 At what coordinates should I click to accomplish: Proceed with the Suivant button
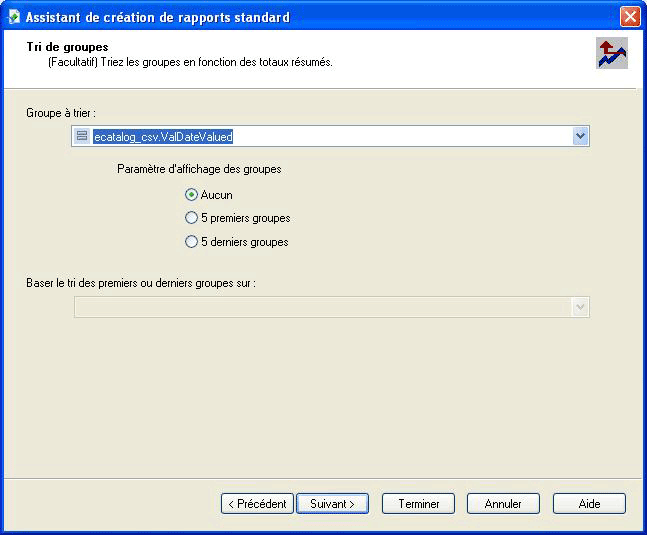[333, 504]
